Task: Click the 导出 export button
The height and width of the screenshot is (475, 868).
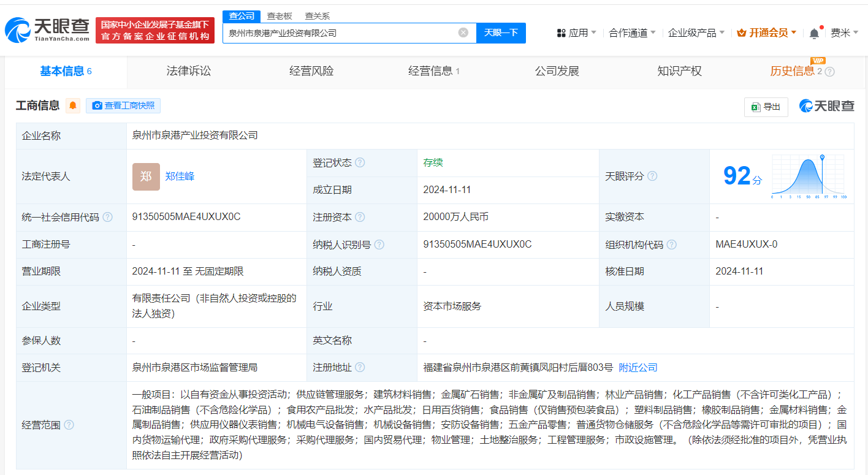Action: tap(766, 107)
